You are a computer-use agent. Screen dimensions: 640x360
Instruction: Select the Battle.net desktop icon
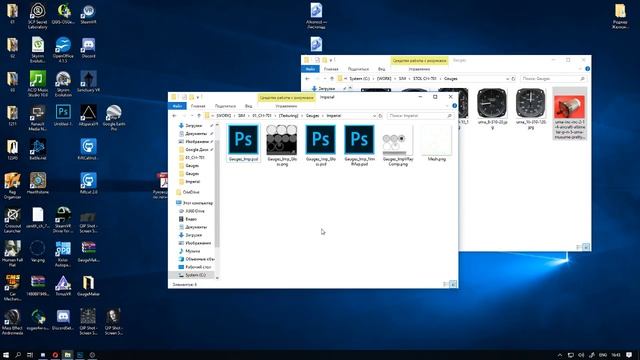coord(38,150)
